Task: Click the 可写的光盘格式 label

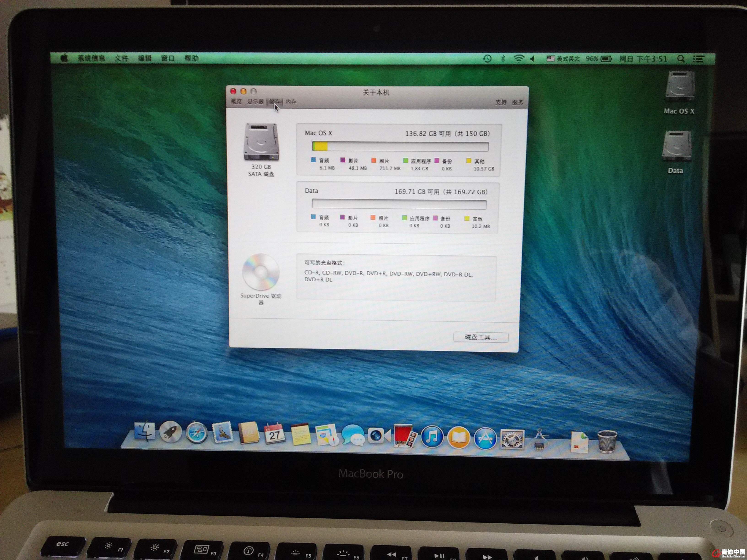Action: pyautogui.click(x=325, y=263)
